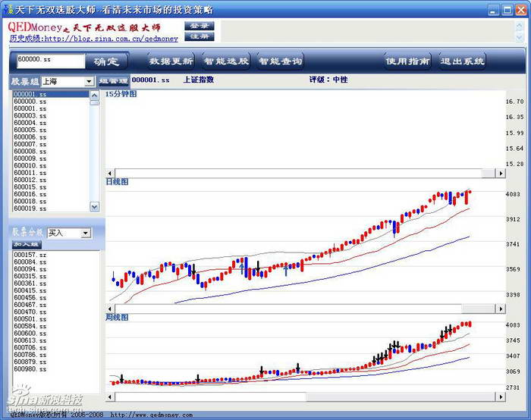Viewport: 531px width, 420px height.
Task: Click the 日线图 scrollbar thumb
Action: pos(479,309)
